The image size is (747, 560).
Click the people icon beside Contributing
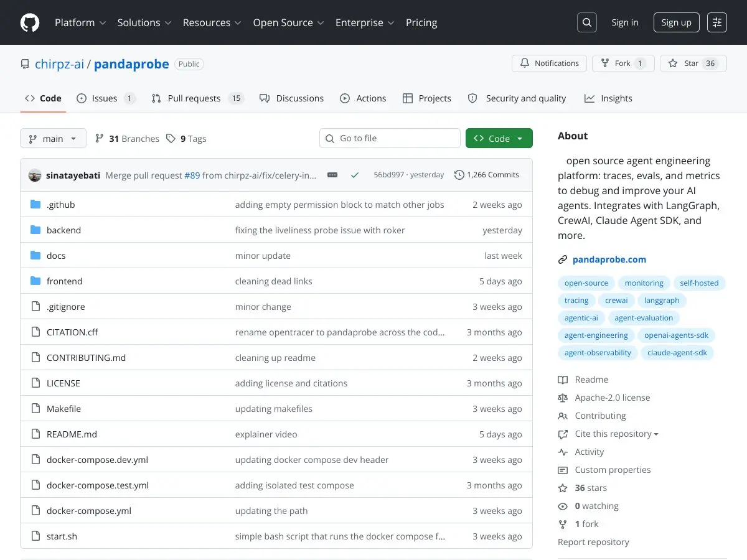pos(563,416)
